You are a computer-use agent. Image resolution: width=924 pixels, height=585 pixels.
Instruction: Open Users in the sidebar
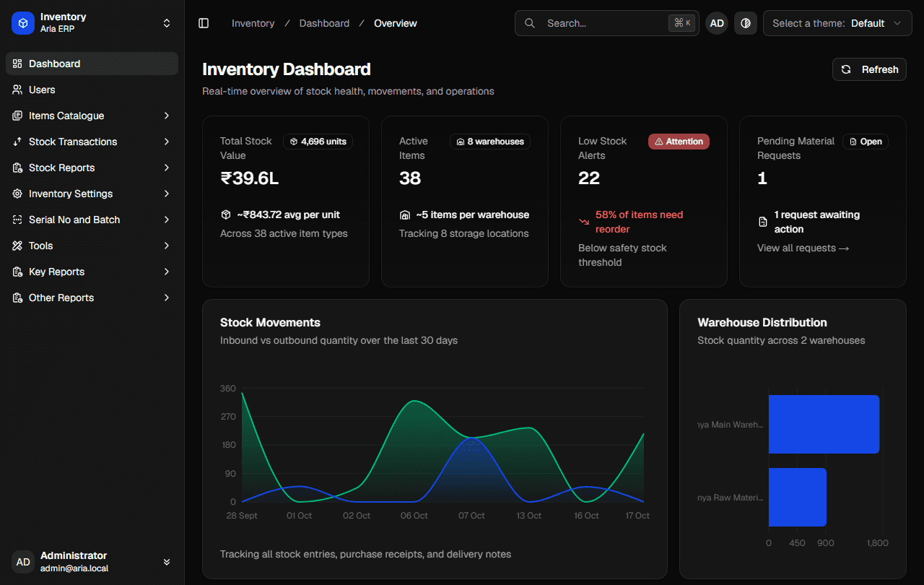tap(92, 90)
